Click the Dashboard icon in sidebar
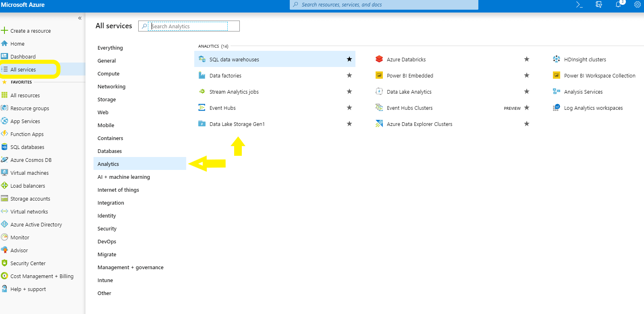The height and width of the screenshot is (314, 644). (x=4, y=57)
